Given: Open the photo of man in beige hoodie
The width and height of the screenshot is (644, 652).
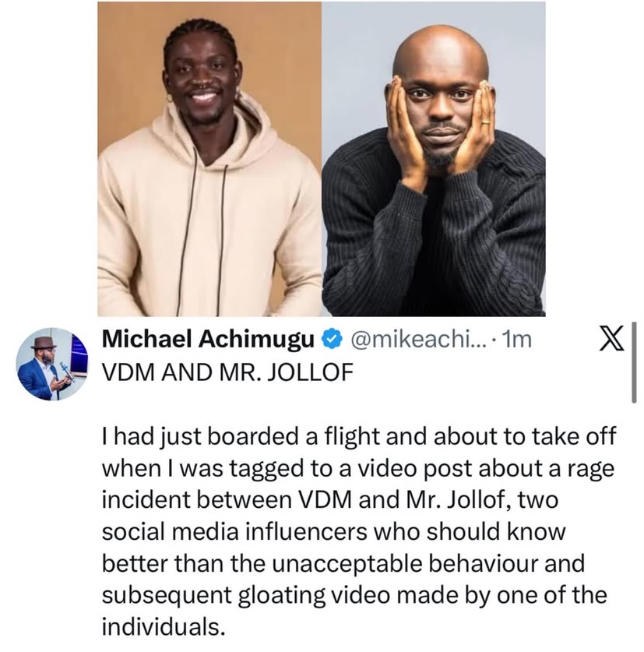Looking at the screenshot, I should [209, 159].
